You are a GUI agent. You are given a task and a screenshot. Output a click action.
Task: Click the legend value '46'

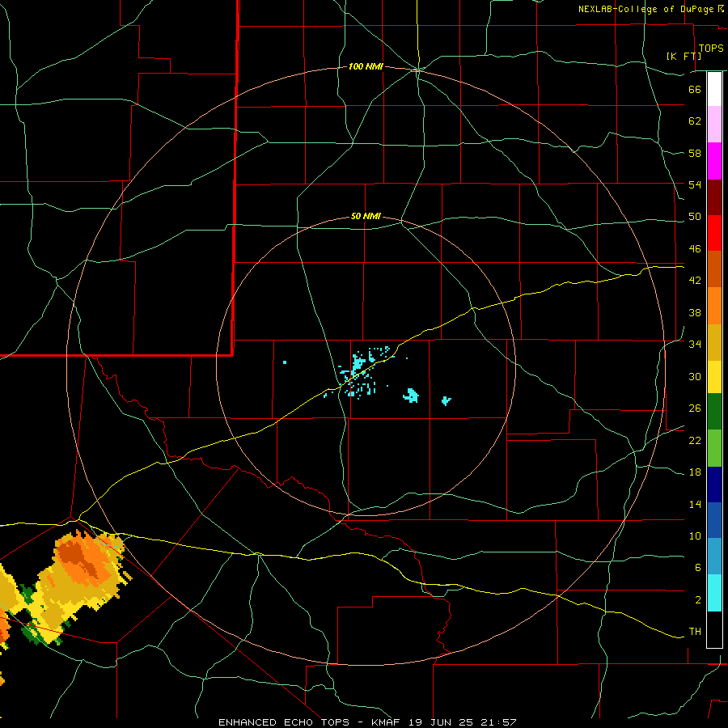(x=695, y=249)
